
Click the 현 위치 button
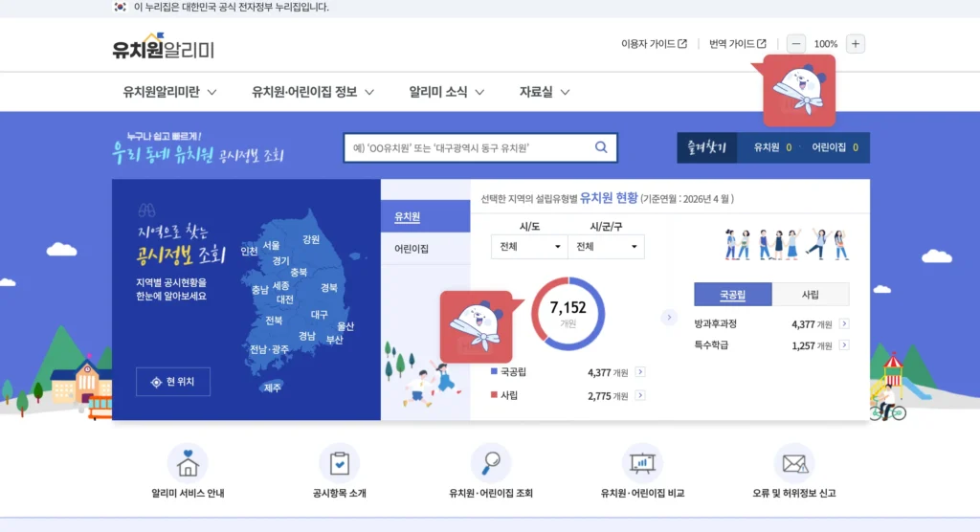tap(173, 382)
